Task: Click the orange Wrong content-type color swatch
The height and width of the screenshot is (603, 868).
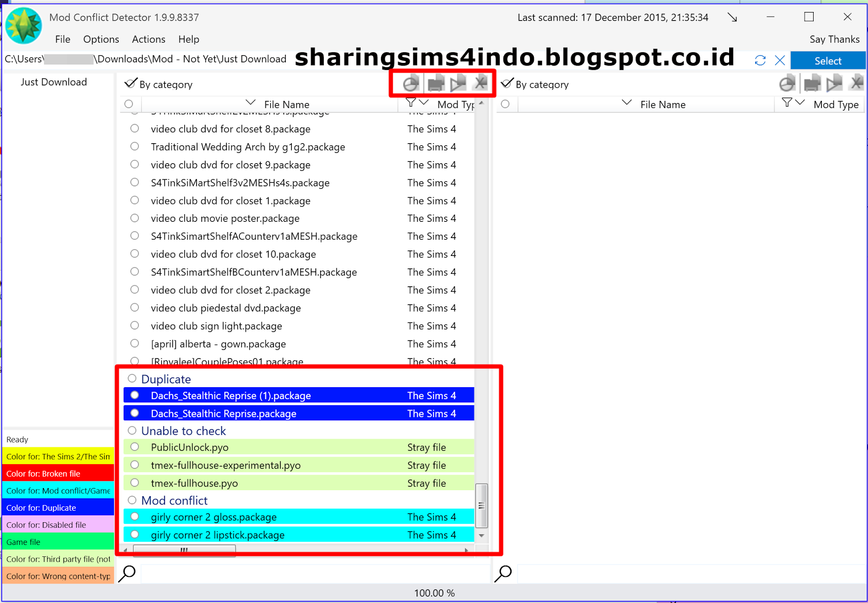Action: pyautogui.click(x=58, y=576)
